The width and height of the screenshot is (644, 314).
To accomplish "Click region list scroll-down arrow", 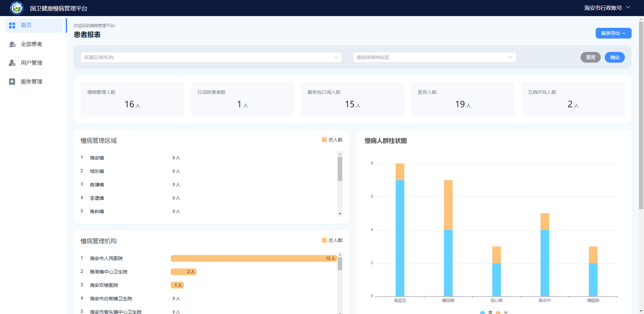I will (340, 214).
